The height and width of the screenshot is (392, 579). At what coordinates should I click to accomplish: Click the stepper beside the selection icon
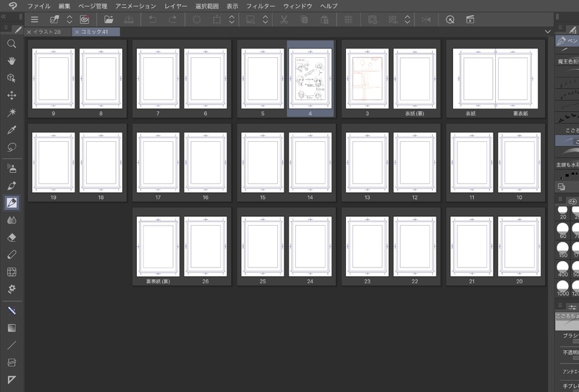click(265, 20)
